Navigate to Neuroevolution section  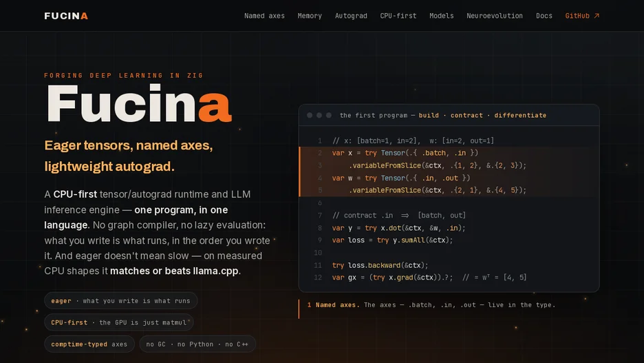click(495, 16)
